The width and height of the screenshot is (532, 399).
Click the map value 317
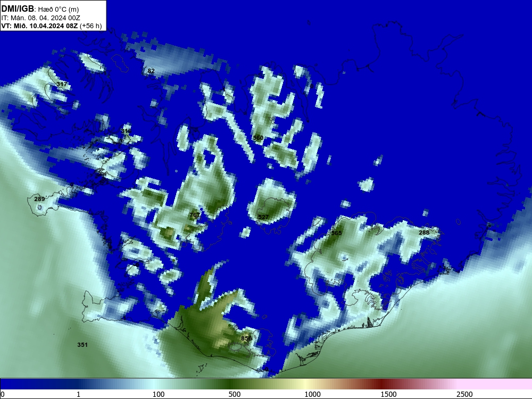62,84
